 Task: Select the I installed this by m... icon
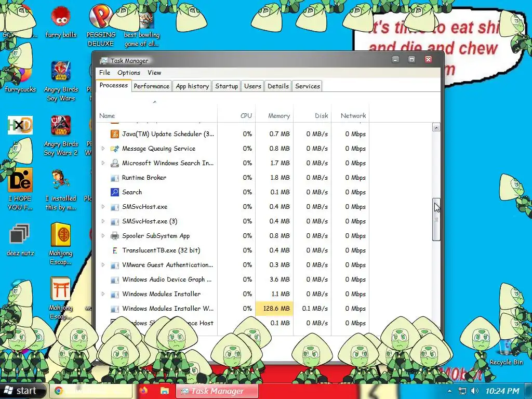tap(61, 189)
